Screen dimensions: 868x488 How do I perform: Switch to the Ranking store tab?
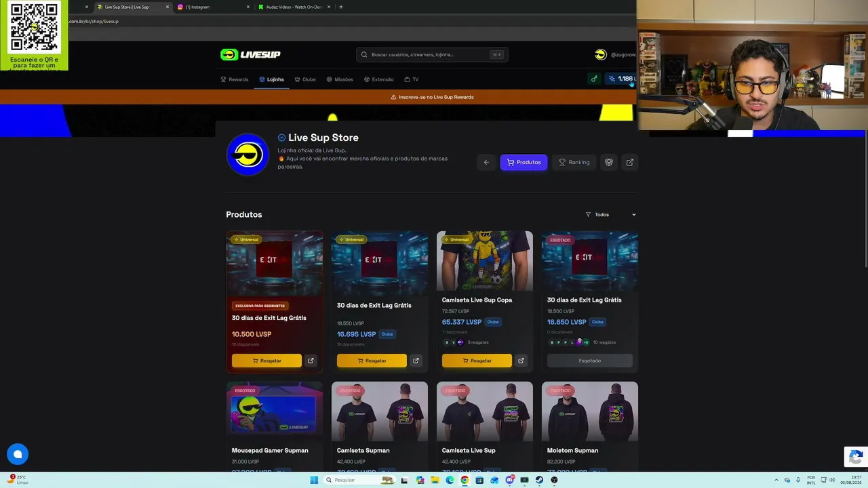click(x=574, y=162)
